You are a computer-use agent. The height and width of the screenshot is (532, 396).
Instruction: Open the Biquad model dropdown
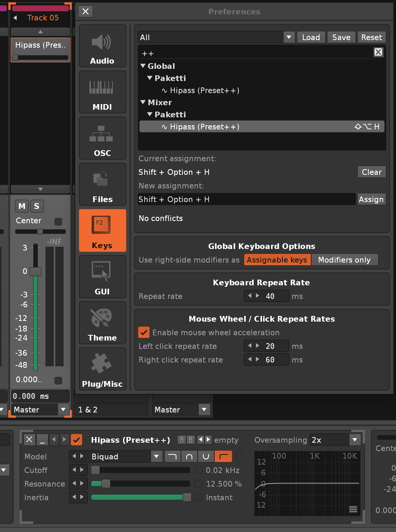[x=156, y=457]
